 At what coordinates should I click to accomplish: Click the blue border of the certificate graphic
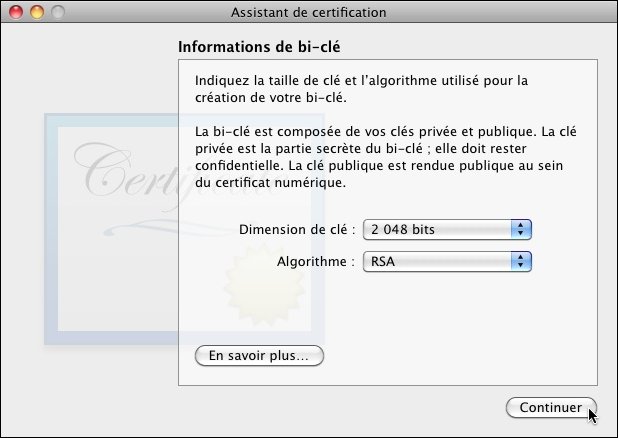(x=51, y=229)
